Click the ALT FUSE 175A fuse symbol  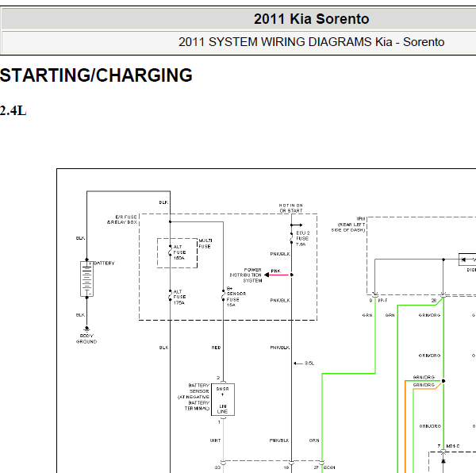tap(170, 296)
